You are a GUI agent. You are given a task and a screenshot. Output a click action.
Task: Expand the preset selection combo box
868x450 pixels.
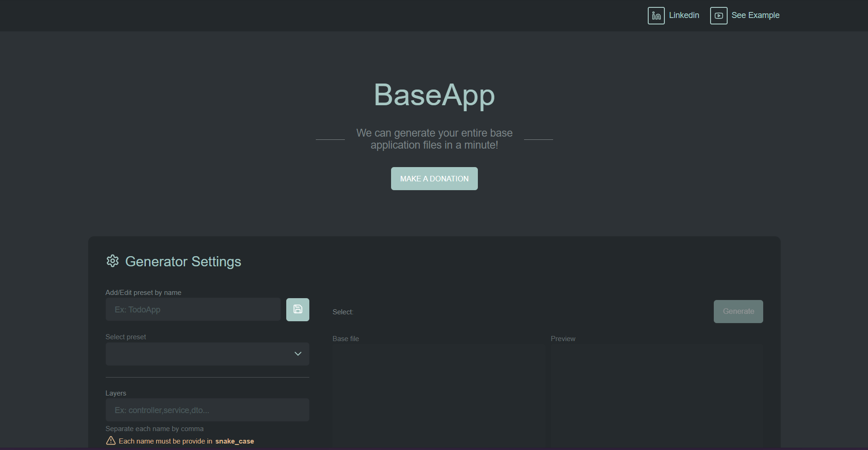point(207,354)
